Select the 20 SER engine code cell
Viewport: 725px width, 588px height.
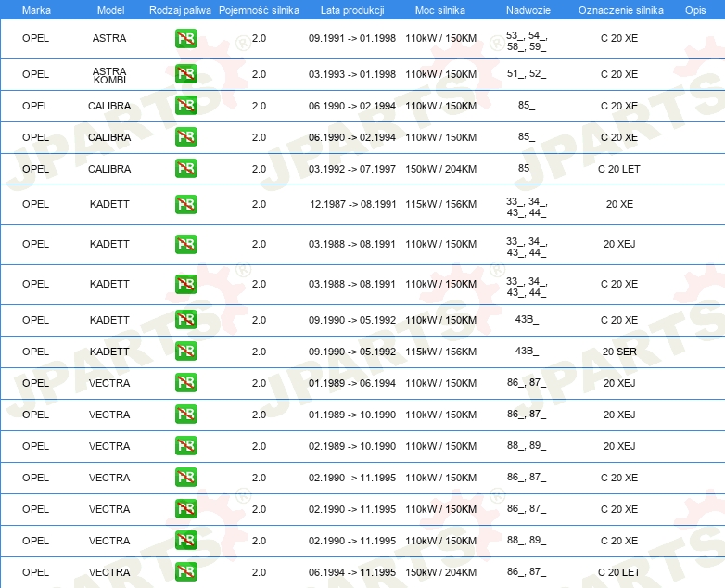[x=619, y=352]
